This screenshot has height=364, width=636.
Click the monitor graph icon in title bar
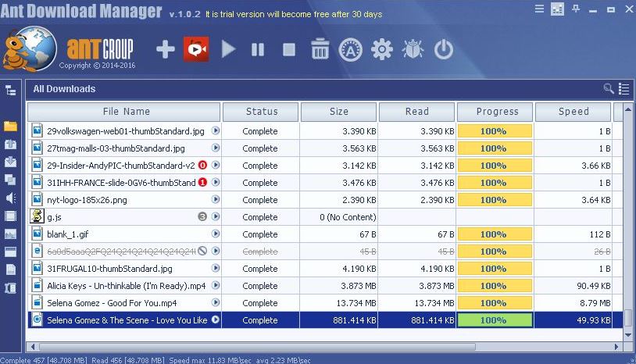point(557,9)
